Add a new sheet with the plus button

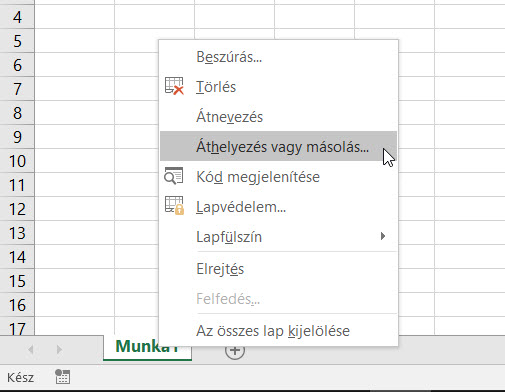click(235, 350)
